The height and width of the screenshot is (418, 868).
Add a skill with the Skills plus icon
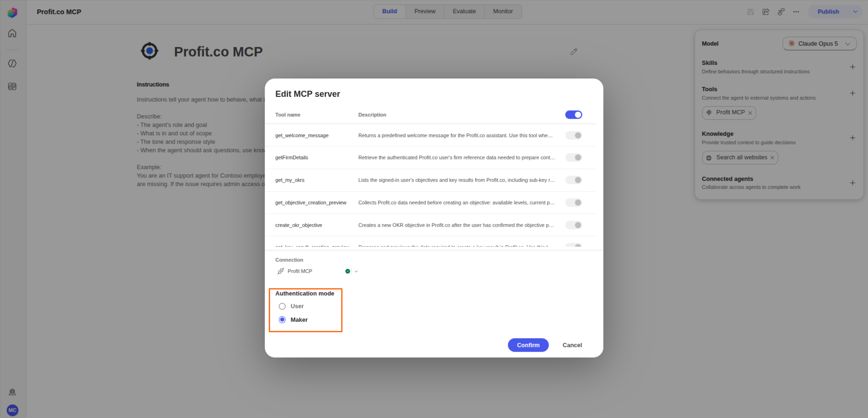pyautogui.click(x=852, y=67)
